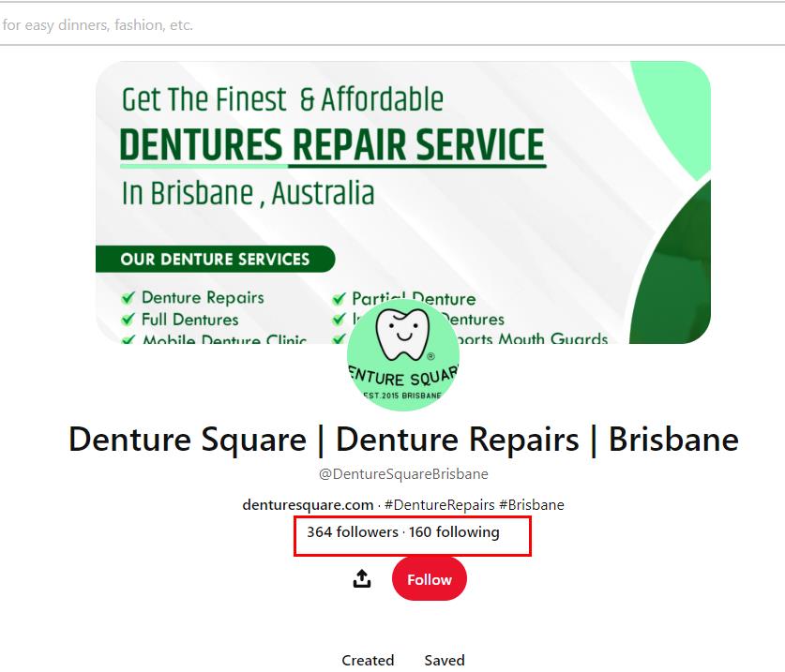Screen dimensions: 785x672
Task: View the 364 followers list
Action: click(x=353, y=532)
